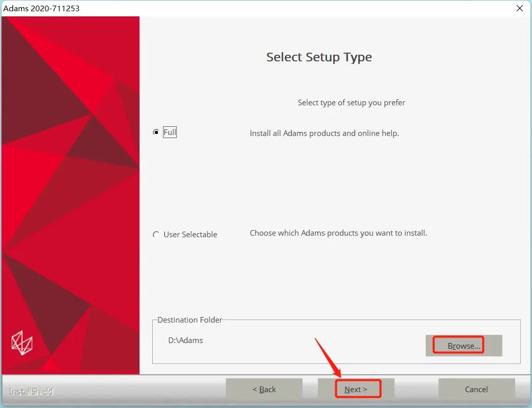Click the 'Adams 2020-711253' title bar text
Image resolution: width=532 pixels, height=408 pixels.
coord(41,8)
